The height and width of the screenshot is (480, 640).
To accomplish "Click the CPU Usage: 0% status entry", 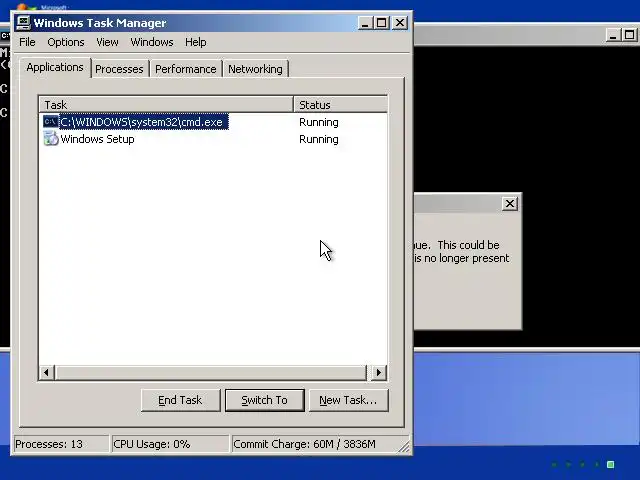I will point(170,444).
